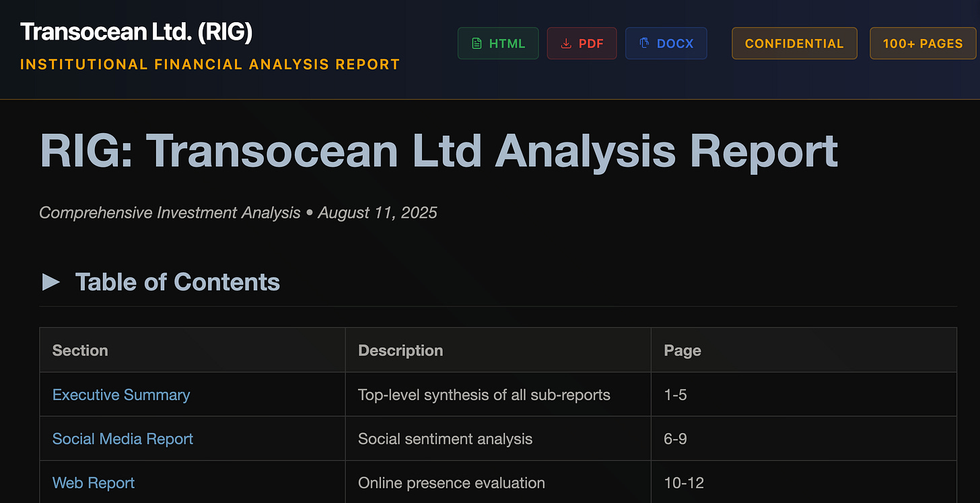Click the PDF download icon
The height and width of the screenshot is (503, 980).
coord(566,44)
